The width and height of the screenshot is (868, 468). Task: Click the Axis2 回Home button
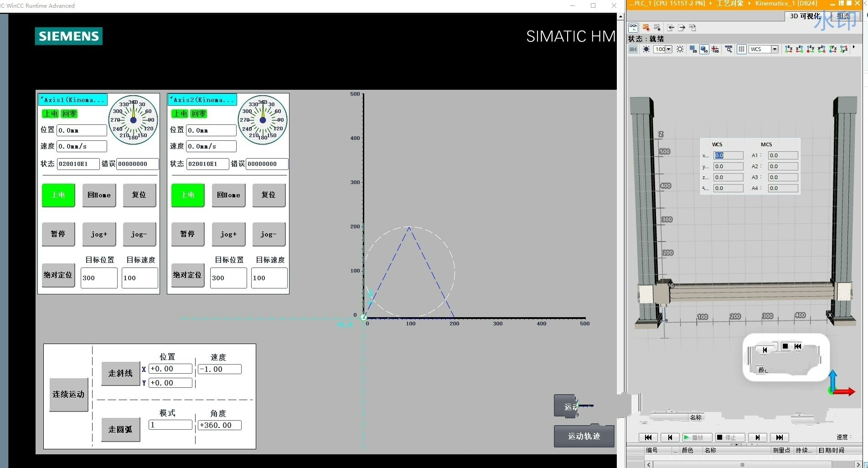(x=229, y=195)
